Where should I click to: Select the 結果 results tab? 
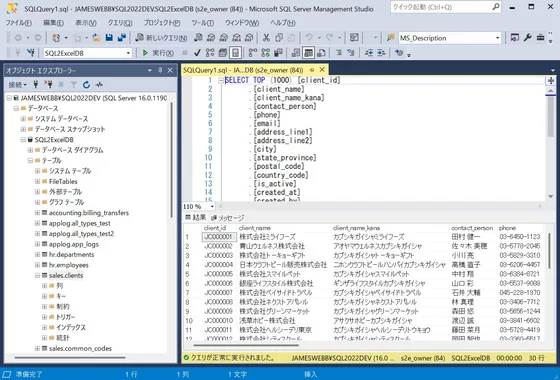[196, 218]
